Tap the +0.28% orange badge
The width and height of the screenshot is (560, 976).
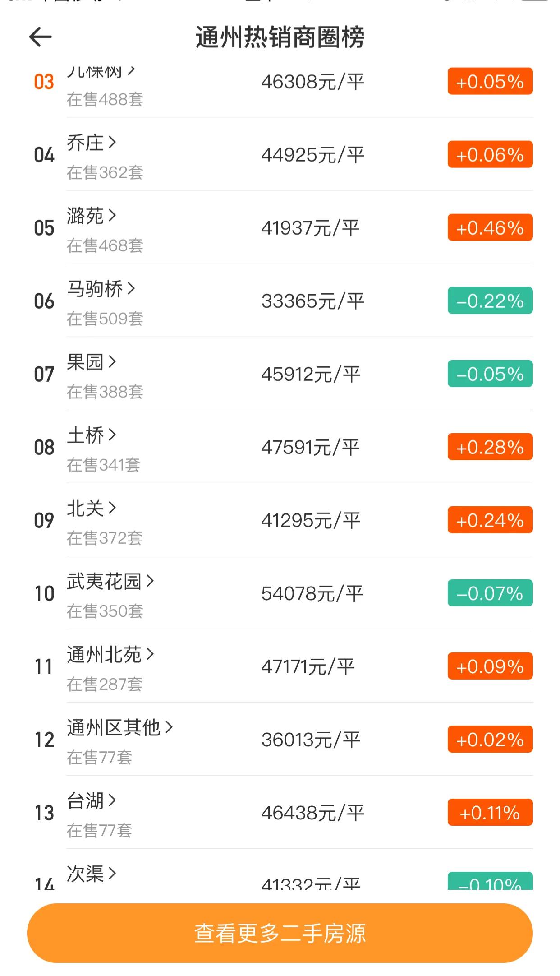click(490, 447)
